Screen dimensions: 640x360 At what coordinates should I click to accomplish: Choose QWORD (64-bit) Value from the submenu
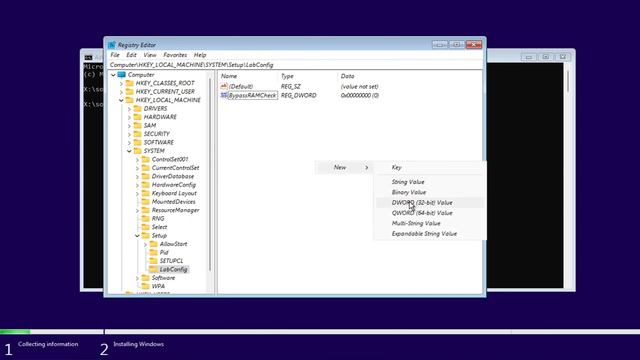[429, 213]
